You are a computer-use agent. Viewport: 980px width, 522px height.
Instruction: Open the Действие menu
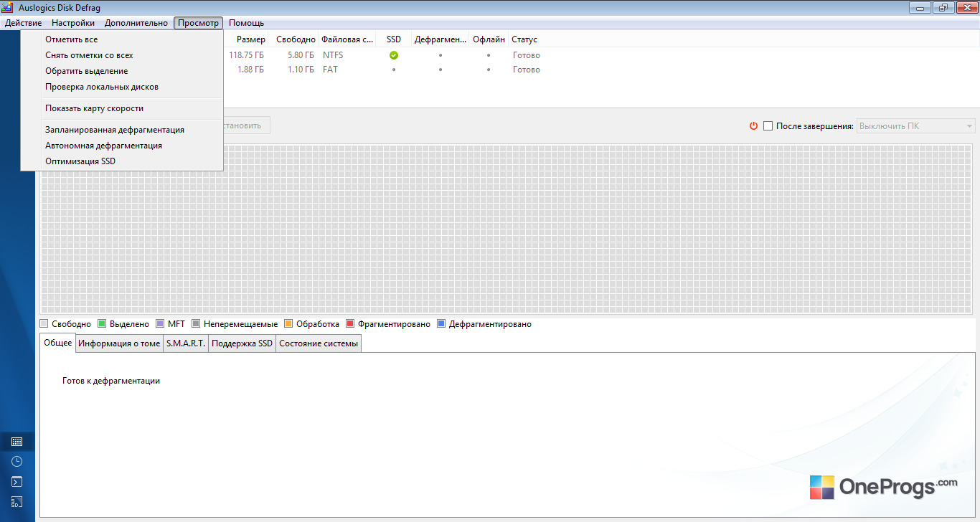(23, 23)
